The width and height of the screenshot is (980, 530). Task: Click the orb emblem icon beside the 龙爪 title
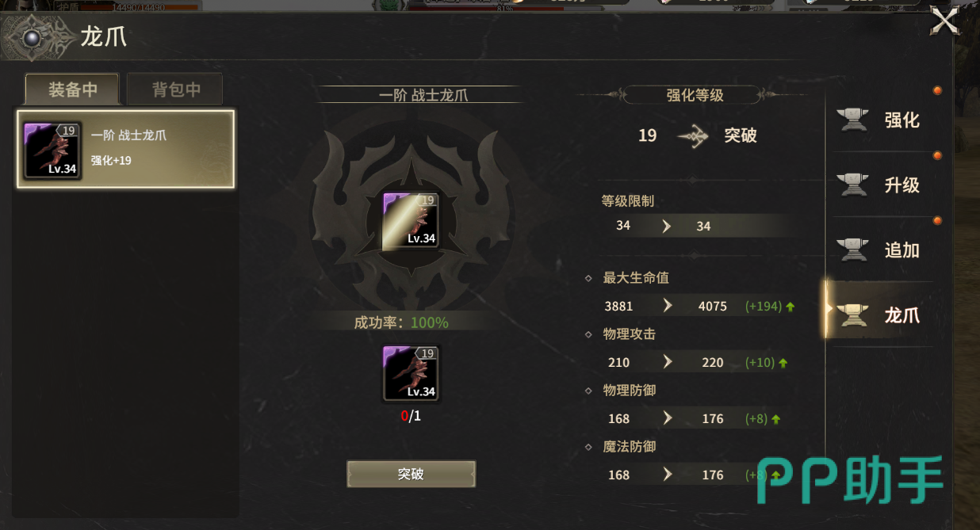coord(33,38)
